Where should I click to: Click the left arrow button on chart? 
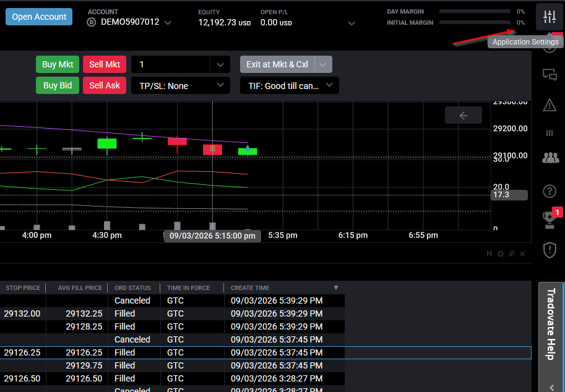pyautogui.click(x=464, y=115)
